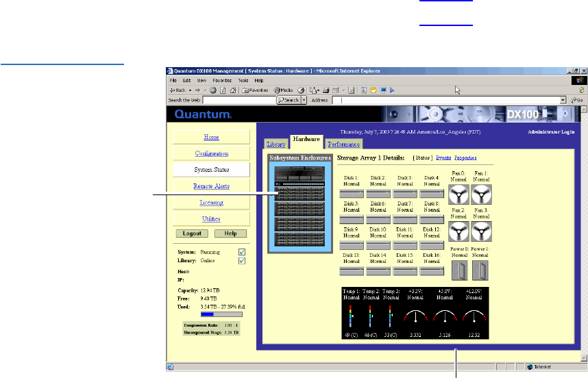
Task: Switch to the Library tab
Action: [276, 144]
